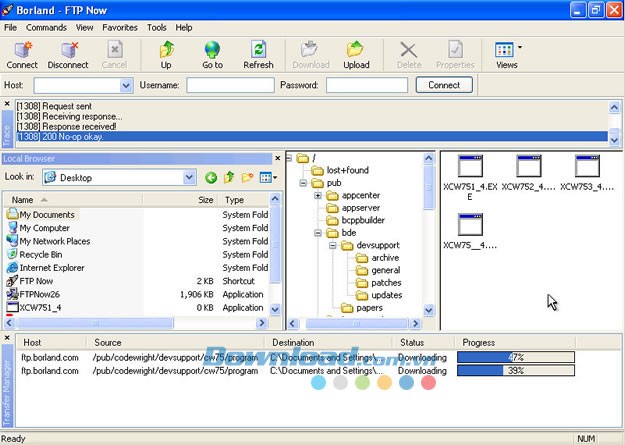Select the XCW752_4 file thumbnail
Screen dimensions: 625x445
click(527, 171)
